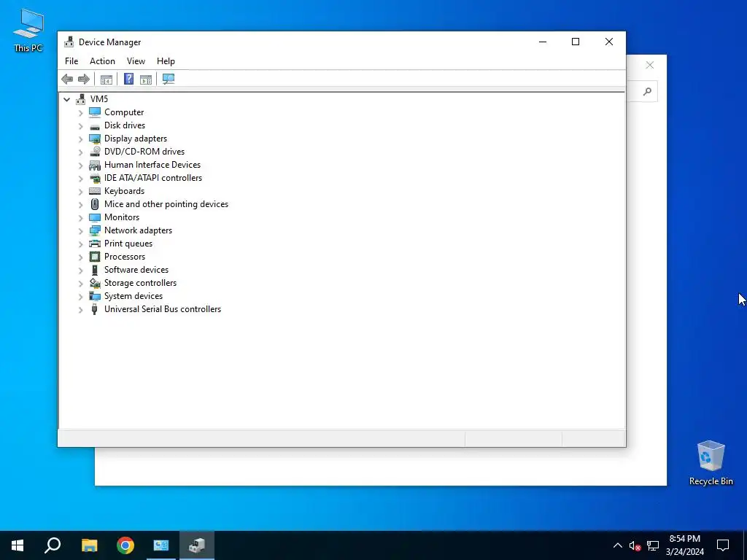This screenshot has width=747, height=560.
Task: Expand Universal Serial Bus controllers
Action: (80, 309)
